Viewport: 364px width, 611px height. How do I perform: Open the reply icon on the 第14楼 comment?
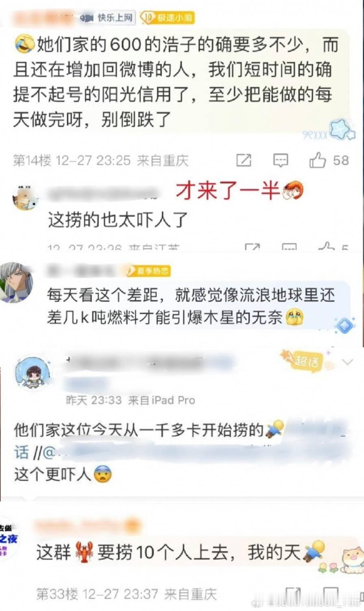(280, 160)
